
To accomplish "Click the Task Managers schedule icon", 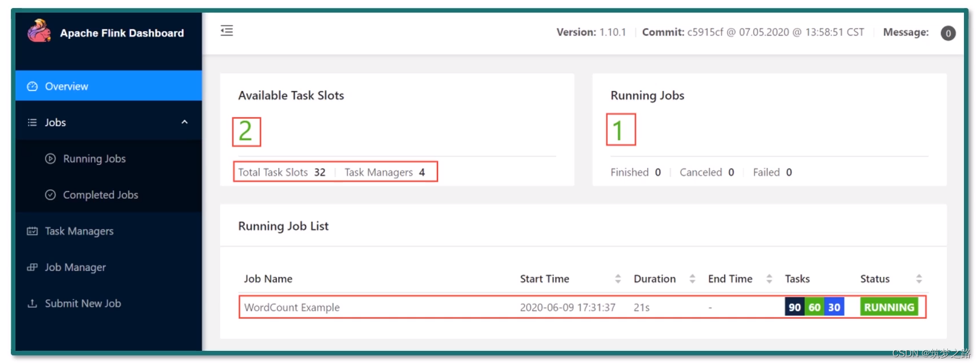I will click(32, 231).
